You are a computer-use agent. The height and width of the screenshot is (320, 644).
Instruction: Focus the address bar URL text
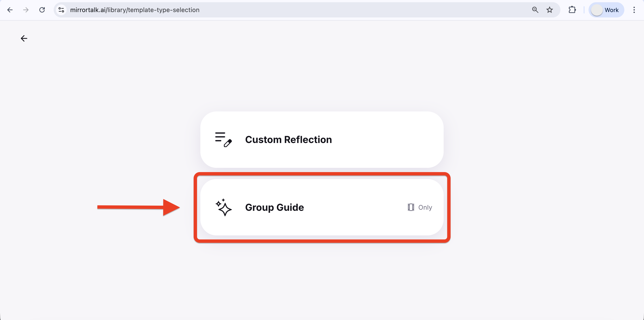[x=134, y=10]
